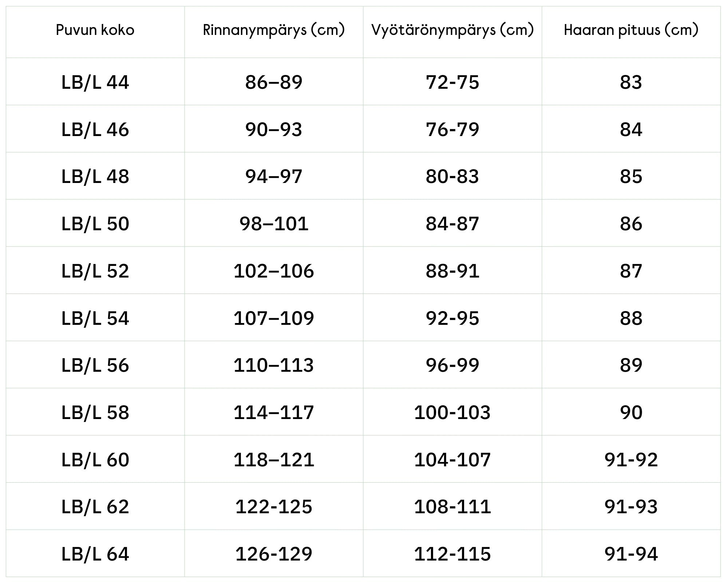The height and width of the screenshot is (582, 728).
Task: Click the 'LB/L 52' size cell
Action: [x=95, y=271]
